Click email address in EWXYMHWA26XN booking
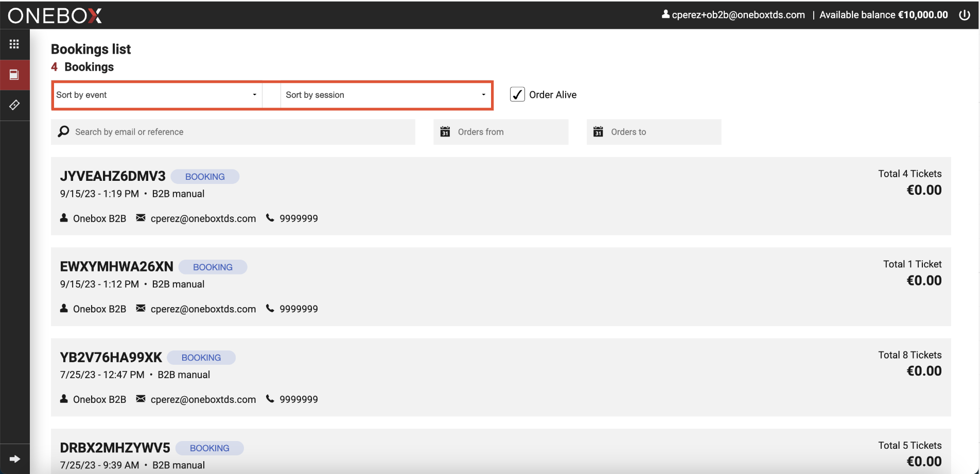The height and width of the screenshot is (474, 980). 203,309
